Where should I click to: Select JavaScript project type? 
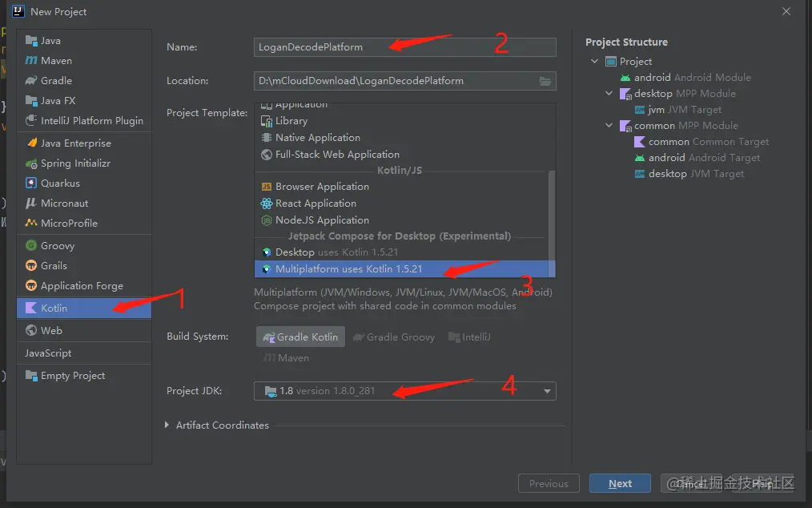click(84, 353)
